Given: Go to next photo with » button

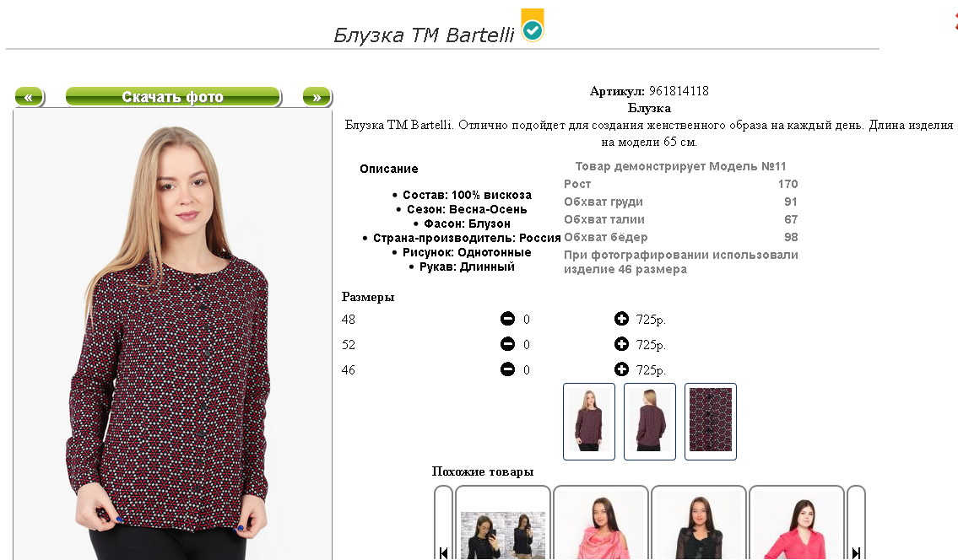Looking at the screenshot, I should pos(317,96).
